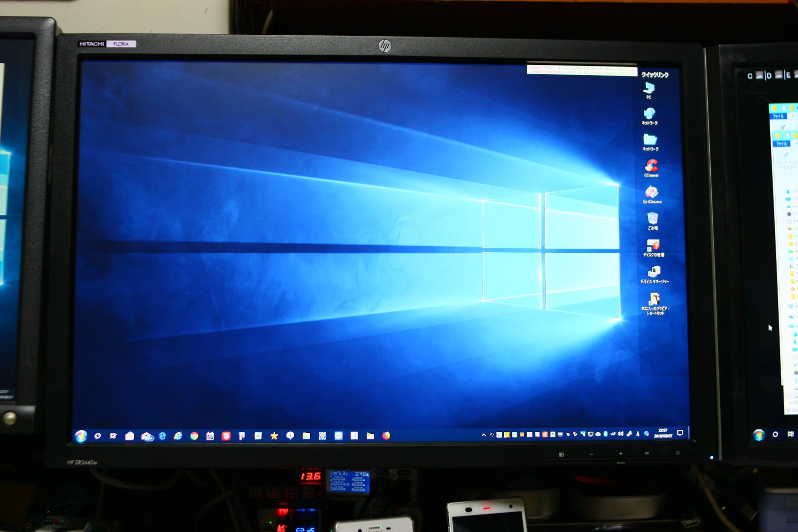The image size is (798, 532).
Task: Open the red clock app icon
Action: coord(226,436)
